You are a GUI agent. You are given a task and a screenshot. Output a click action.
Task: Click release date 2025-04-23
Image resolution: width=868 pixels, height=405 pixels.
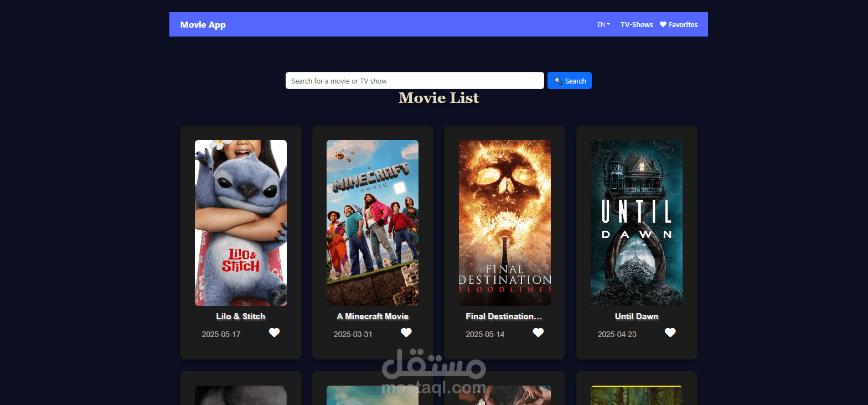tap(617, 334)
